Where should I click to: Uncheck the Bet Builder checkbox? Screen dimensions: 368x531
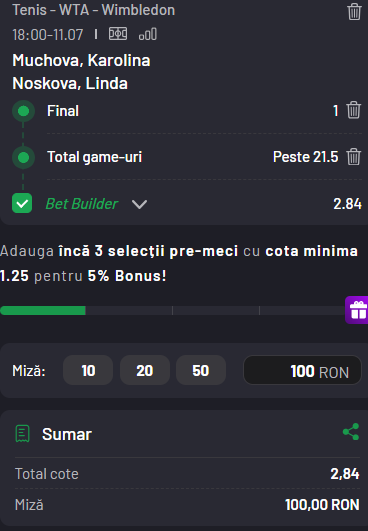click(x=22, y=203)
